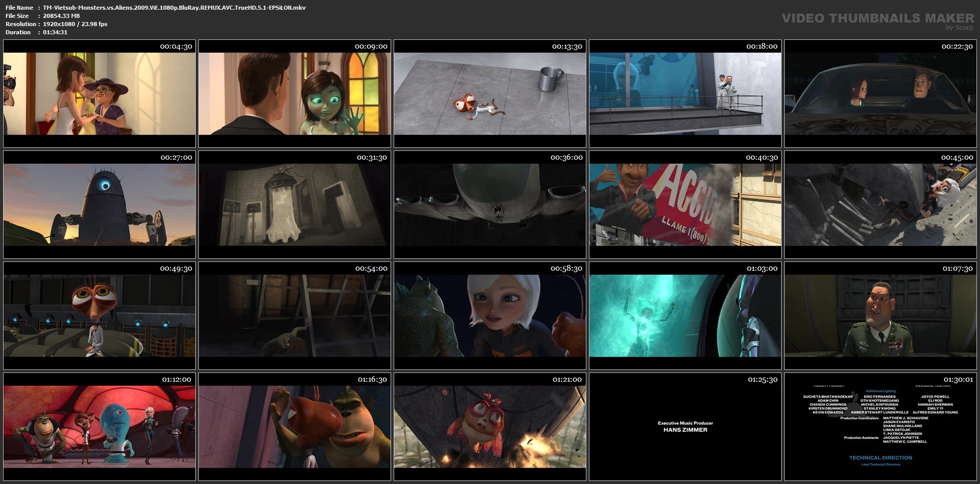Open the 00:18:00 balcony scene thumbnail
The image size is (980, 484).
[x=685, y=94]
